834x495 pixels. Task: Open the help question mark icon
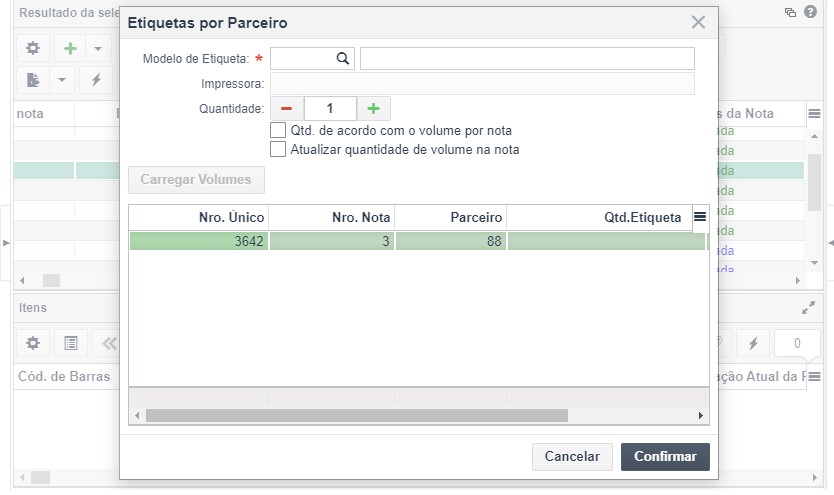point(810,12)
